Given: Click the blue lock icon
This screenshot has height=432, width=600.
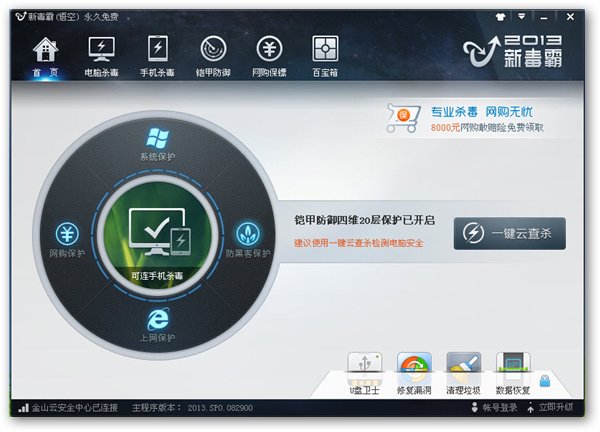Looking at the screenshot, I should coord(545,381).
